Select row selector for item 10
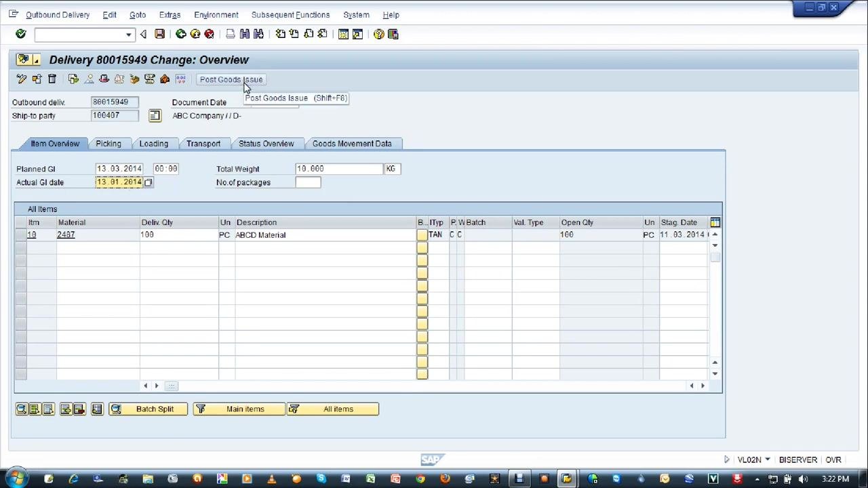Viewport: 868px width, 488px height. click(20, 235)
